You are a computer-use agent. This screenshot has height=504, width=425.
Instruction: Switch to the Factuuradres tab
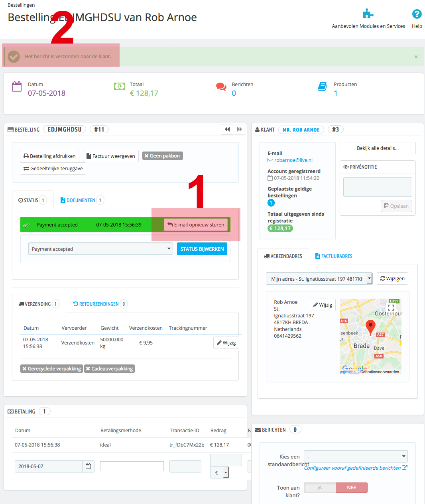pos(334,256)
